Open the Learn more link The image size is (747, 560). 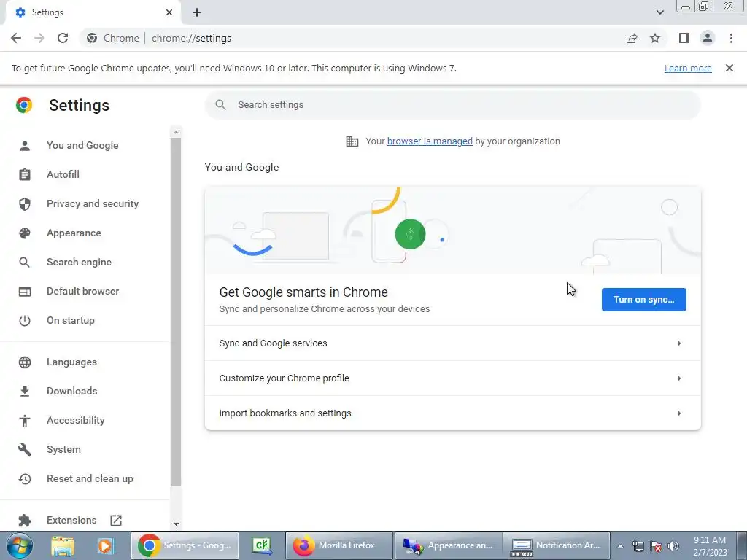click(x=688, y=68)
